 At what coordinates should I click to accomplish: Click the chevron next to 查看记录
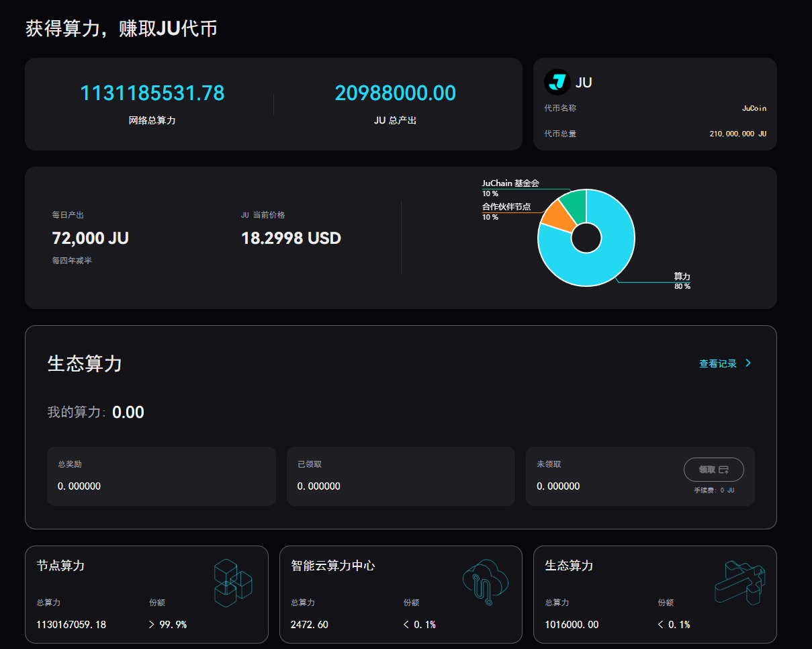(748, 363)
